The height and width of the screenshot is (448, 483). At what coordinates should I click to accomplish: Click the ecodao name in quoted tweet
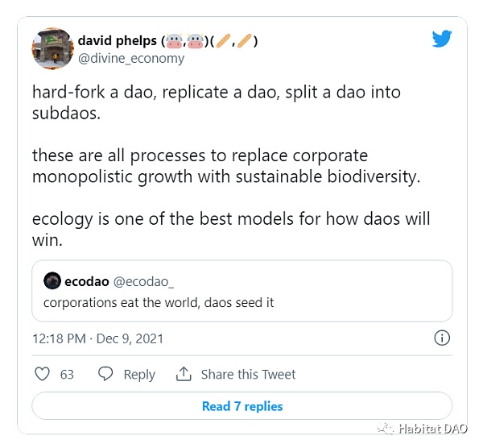[86, 281]
